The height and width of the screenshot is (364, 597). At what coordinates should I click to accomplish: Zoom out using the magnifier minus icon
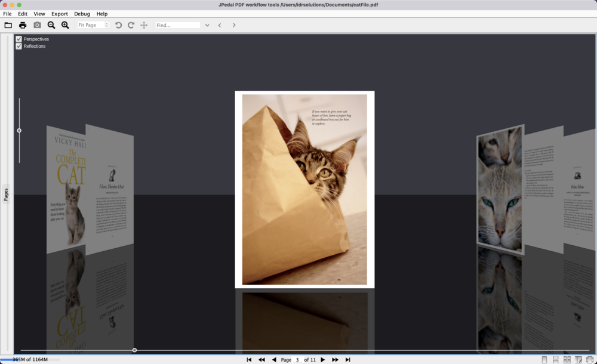pos(51,25)
